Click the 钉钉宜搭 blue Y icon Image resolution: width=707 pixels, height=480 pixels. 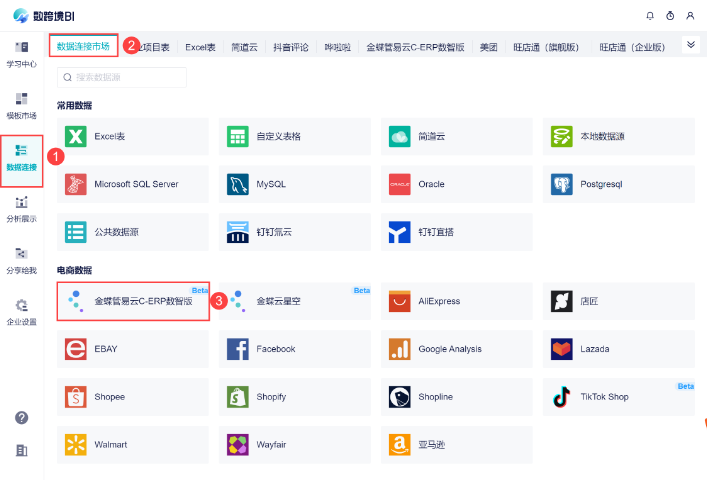click(x=399, y=232)
